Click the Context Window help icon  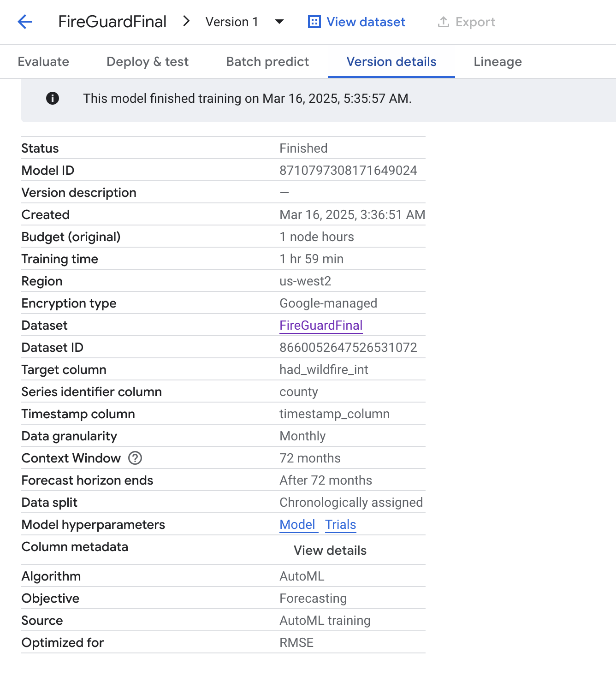tap(135, 458)
